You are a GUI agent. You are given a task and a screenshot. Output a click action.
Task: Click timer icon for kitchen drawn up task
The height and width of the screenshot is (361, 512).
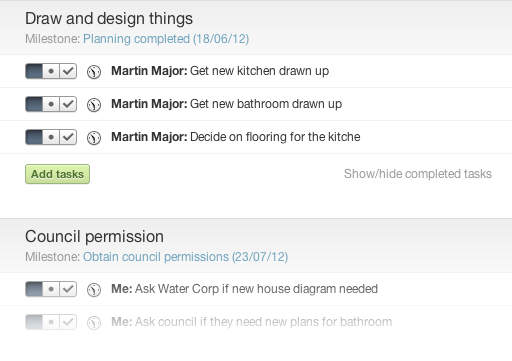pyautogui.click(x=94, y=72)
